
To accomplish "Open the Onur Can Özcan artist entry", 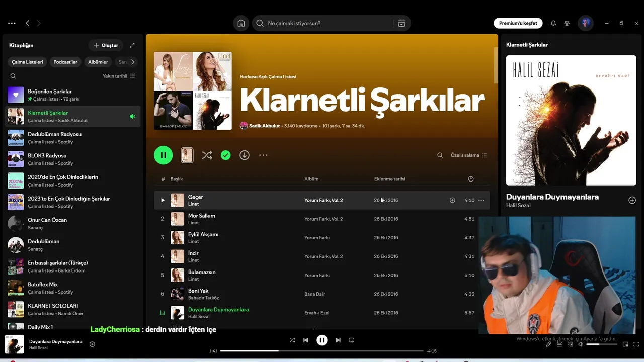I will 73,224.
